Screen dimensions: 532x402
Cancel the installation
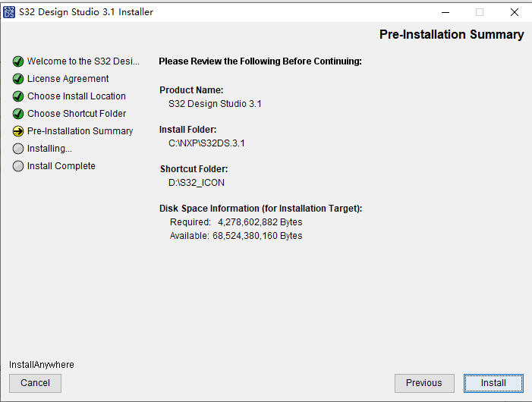pyautogui.click(x=35, y=383)
